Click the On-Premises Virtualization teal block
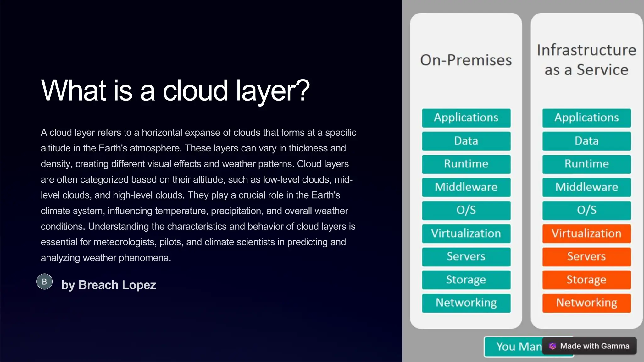644x362 pixels. pyautogui.click(x=466, y=233)
